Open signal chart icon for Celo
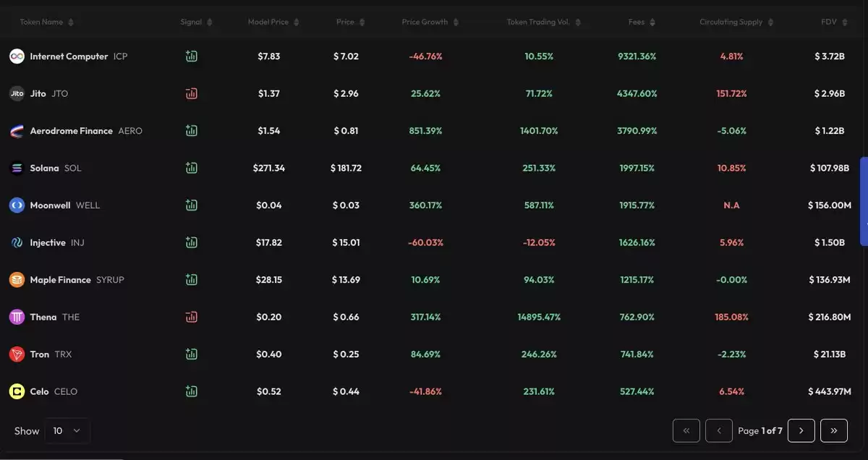The width and height of the screenshot is (868, 460). tap(191, 391)
